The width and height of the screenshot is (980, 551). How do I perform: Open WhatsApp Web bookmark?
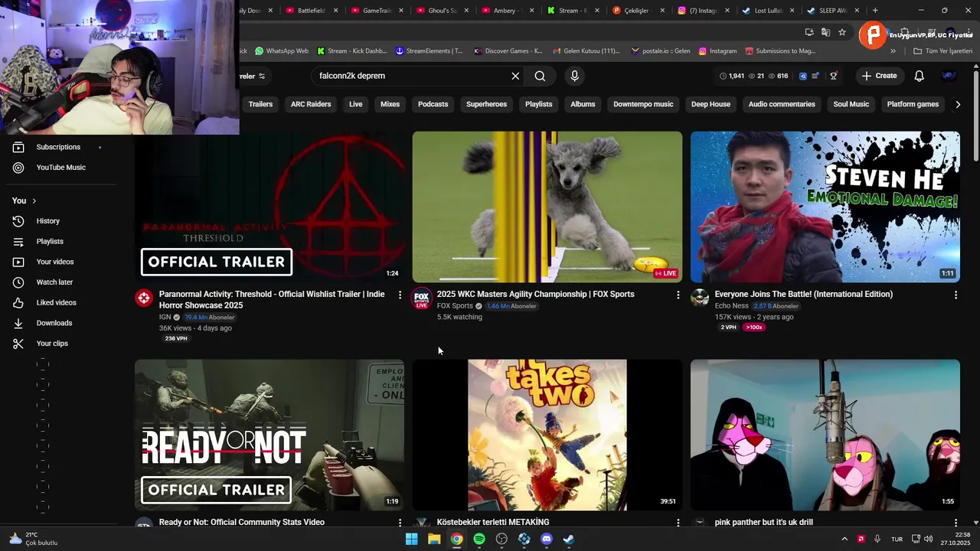(282, 51)
